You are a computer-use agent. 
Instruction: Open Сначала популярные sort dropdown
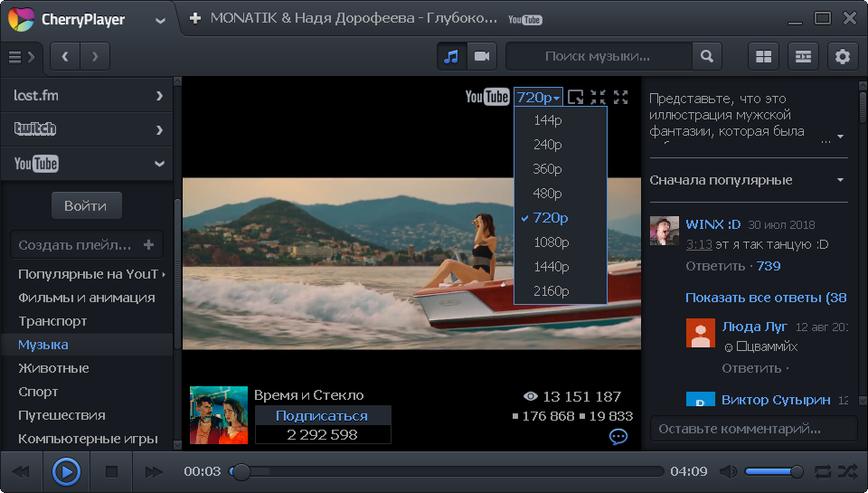(x=748, y=180)
